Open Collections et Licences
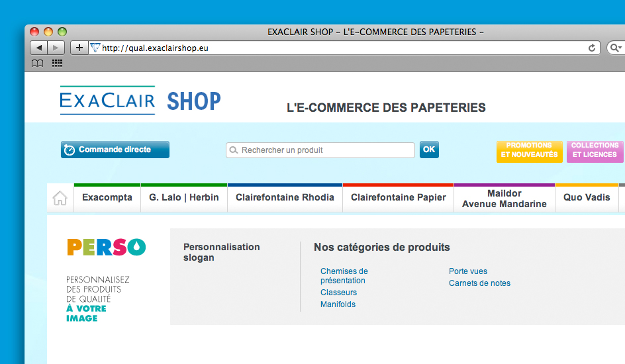 pos(595,152)
